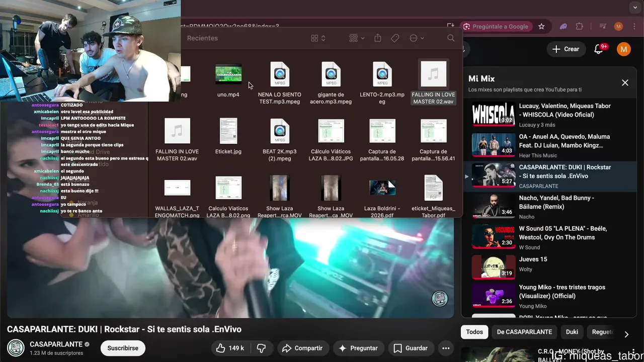
Task: Save video with Guardar button
Action: [411, 348]
